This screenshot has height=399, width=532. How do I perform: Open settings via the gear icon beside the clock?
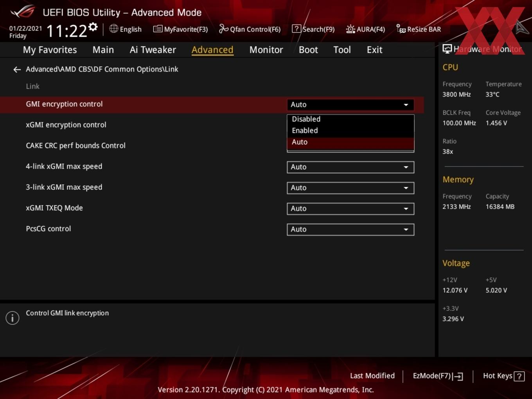pos(93,27)
